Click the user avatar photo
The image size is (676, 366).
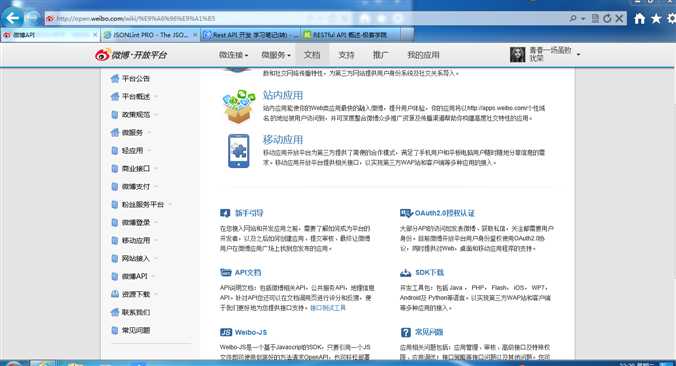point(517,55)
